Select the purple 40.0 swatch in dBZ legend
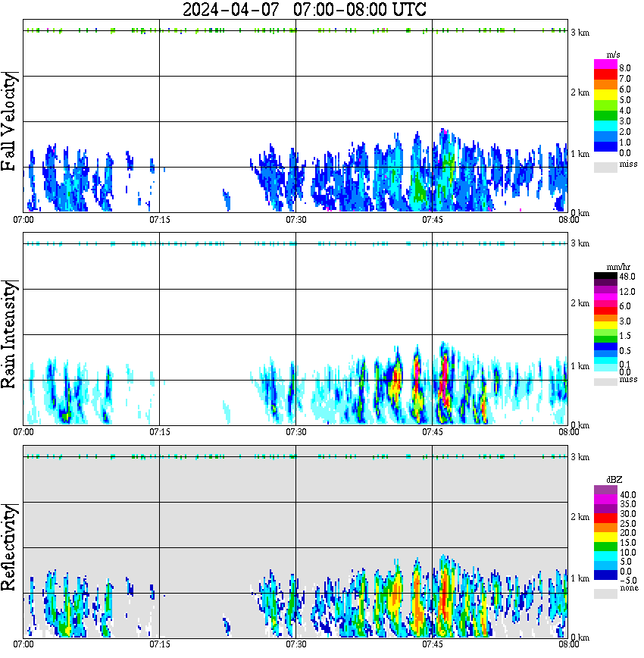The height and width of the screenshot is (658, 644). (x=605, y=490)
